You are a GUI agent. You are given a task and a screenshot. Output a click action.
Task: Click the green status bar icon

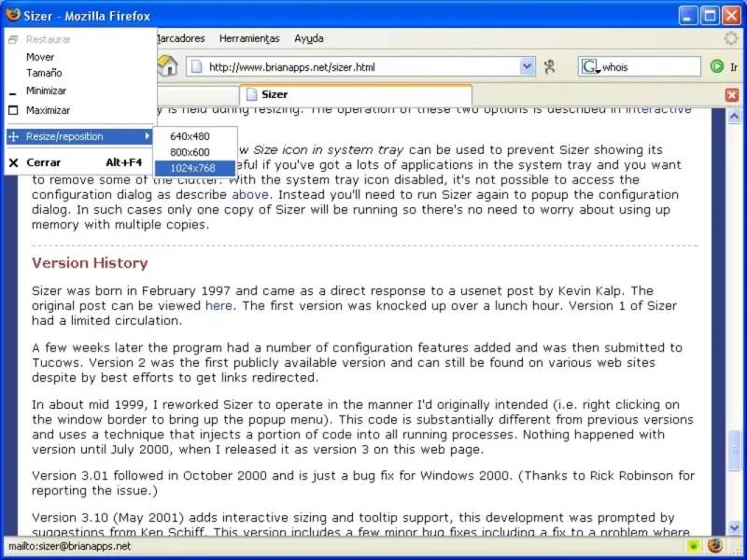693,546
